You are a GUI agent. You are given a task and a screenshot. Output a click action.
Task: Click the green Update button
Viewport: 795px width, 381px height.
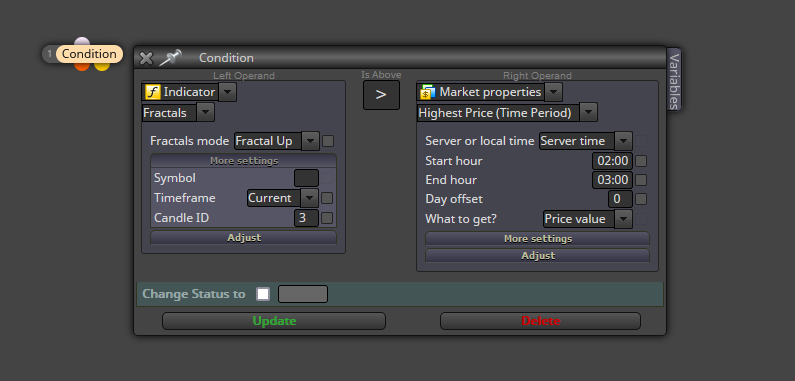[274, 321]
